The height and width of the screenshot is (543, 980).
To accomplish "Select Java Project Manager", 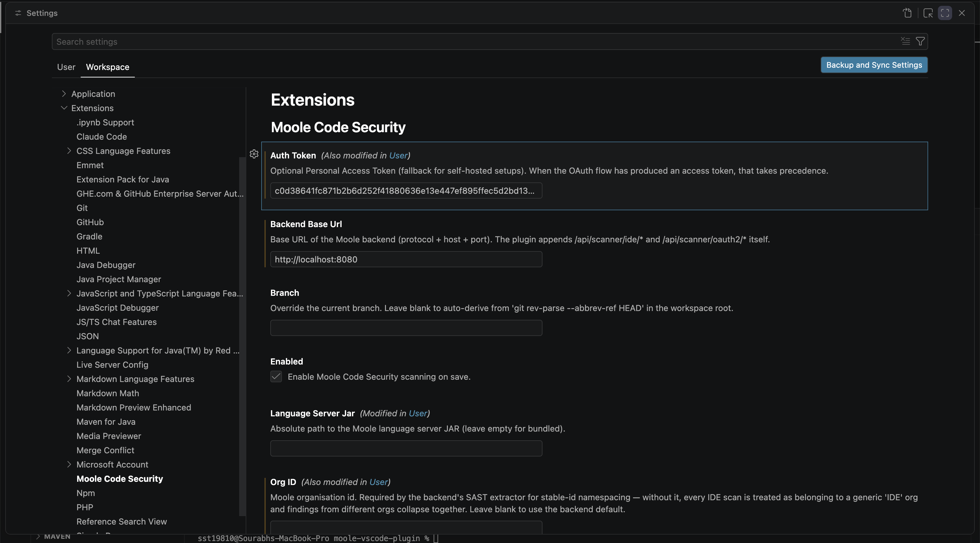I will (119, 279).
